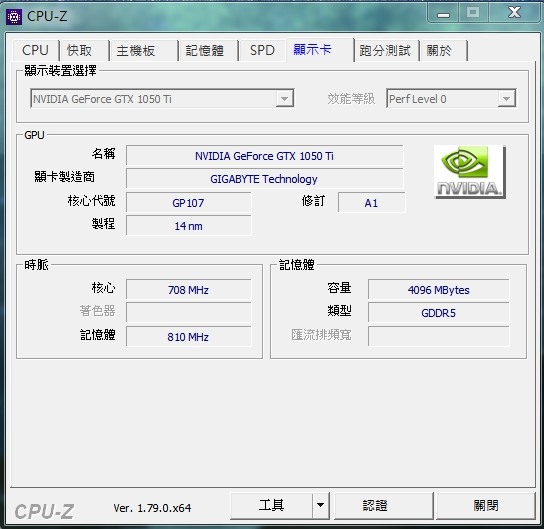544x529 pixels.
Task: Click the 工具 button
Action: coord(271,505)
